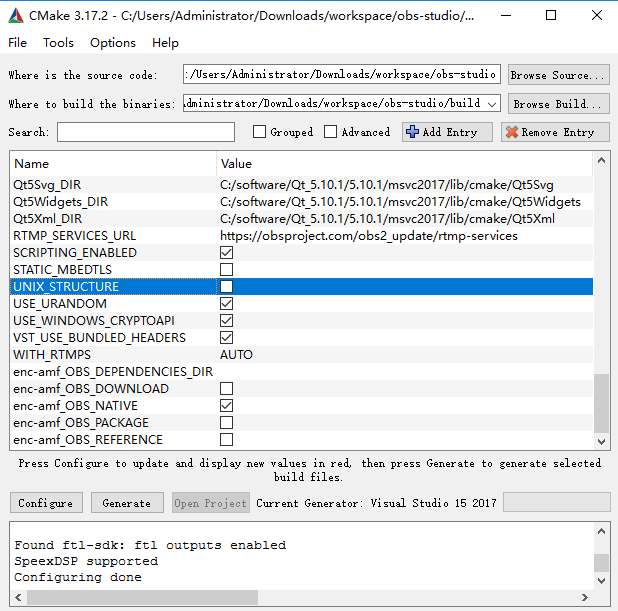This screenshot has height=611, width=618.
Task: Click the Value column header
Action: 404,164
